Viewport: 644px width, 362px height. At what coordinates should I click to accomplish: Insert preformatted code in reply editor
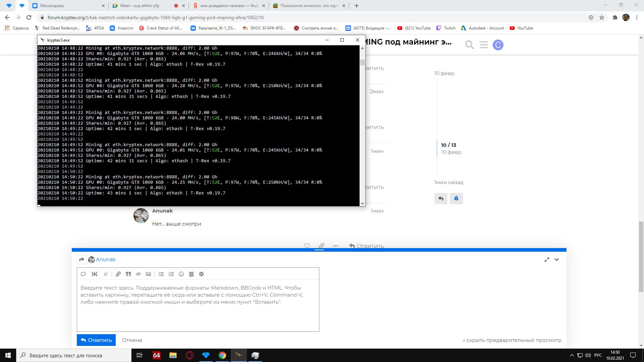coord(138,274)
